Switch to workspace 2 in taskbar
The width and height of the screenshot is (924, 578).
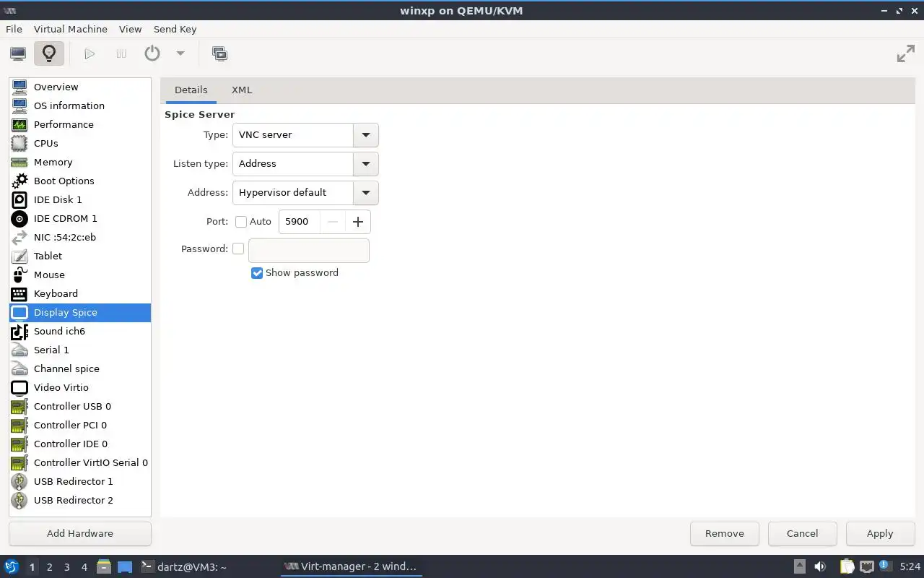point(49,567)
